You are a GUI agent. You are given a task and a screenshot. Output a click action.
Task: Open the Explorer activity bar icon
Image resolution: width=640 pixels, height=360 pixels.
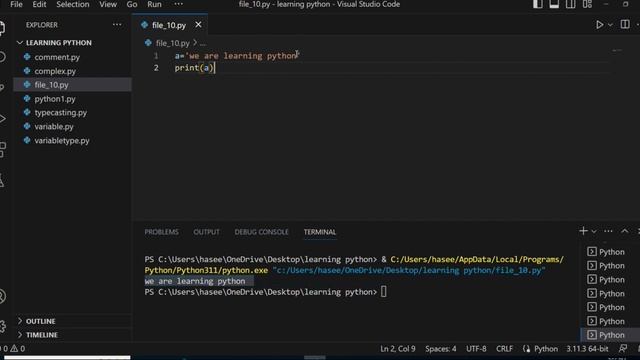point(2,27)
